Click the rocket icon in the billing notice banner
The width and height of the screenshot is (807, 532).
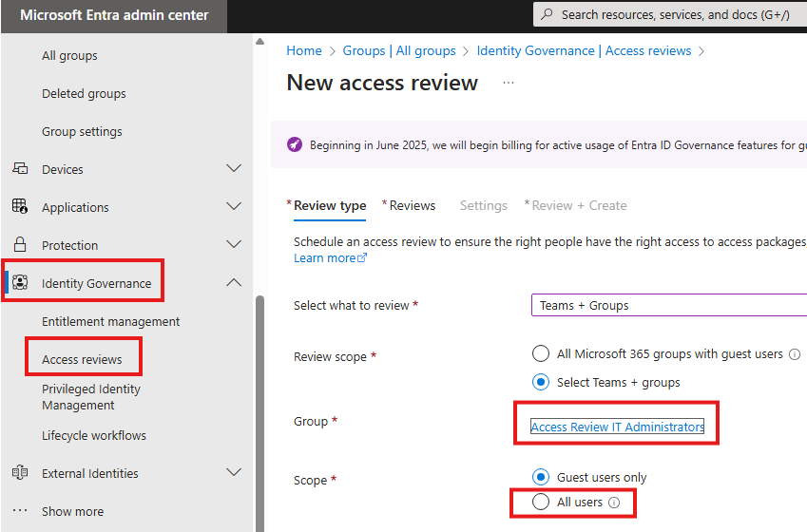pos(295,144)
